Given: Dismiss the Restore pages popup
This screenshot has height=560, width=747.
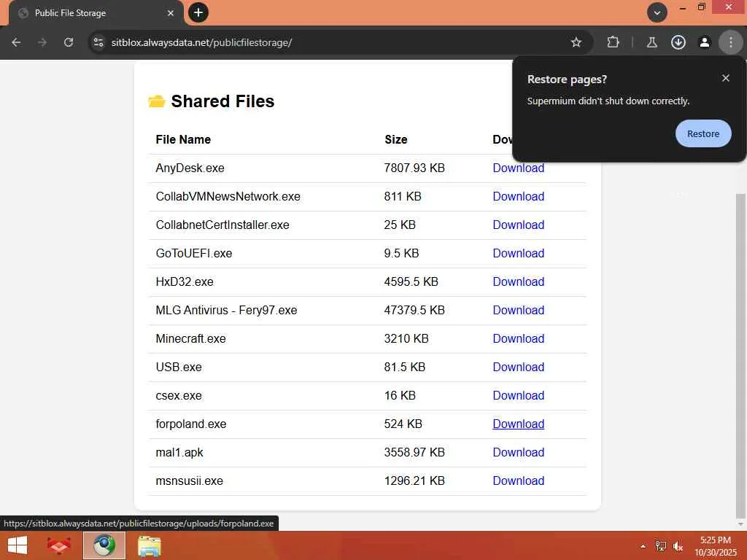Looking at the screenshot, I should click(726, 78).
